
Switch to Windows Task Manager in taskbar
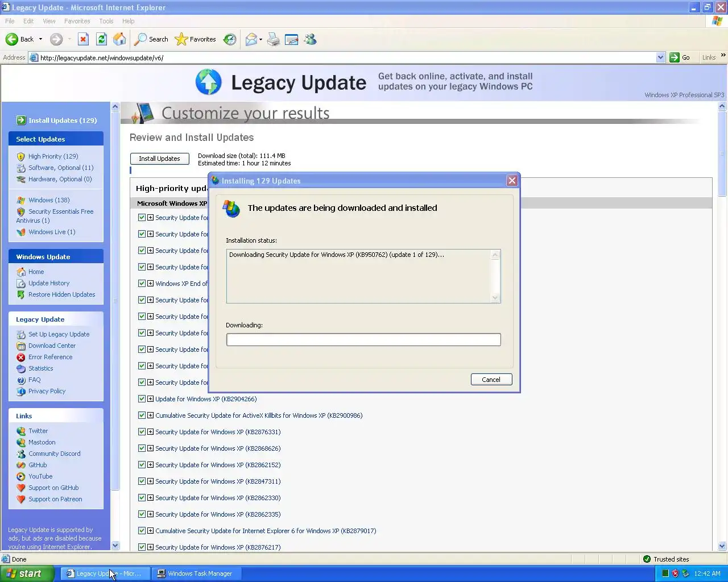click(195, 573)
